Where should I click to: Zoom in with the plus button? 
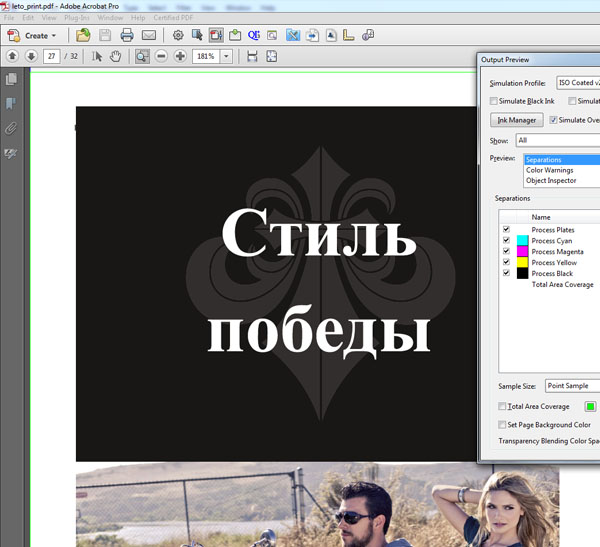coord(180,56)
